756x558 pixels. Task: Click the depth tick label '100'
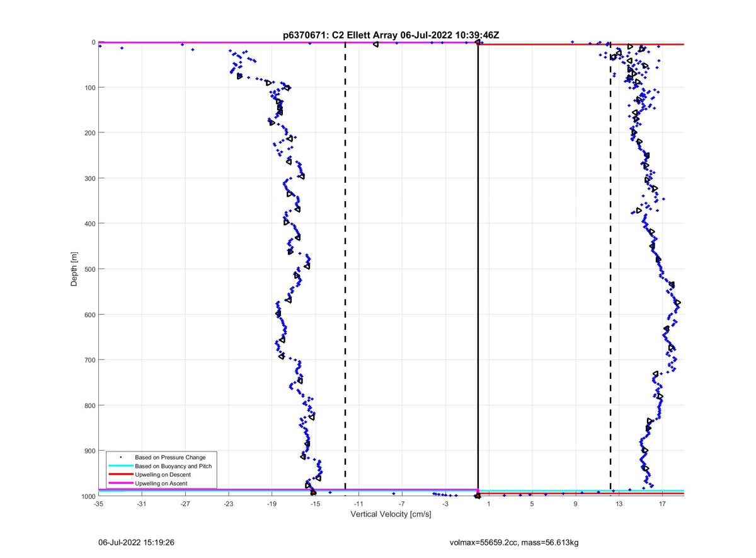coord(89,88)
